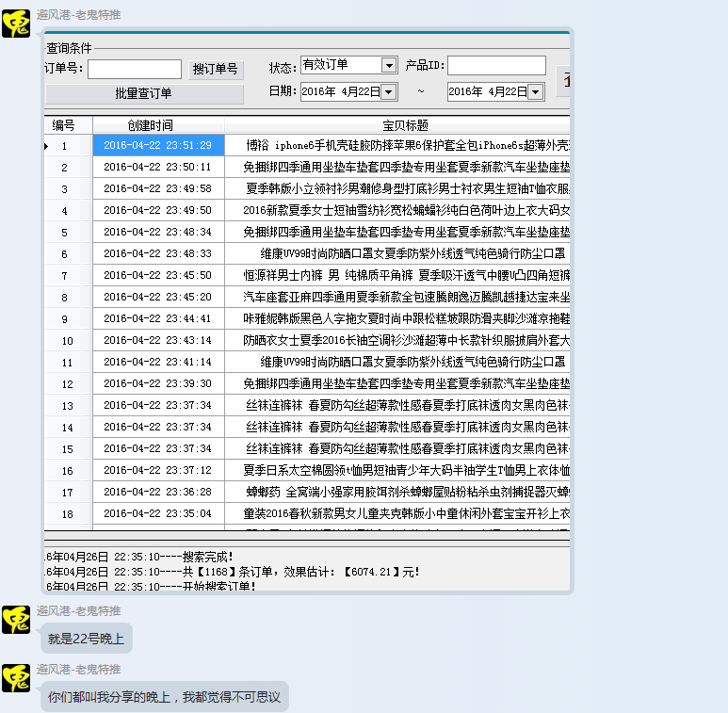Click the 宝贝标题 column header
This screenshot has height=713, width=728.
tap(405, 125)
